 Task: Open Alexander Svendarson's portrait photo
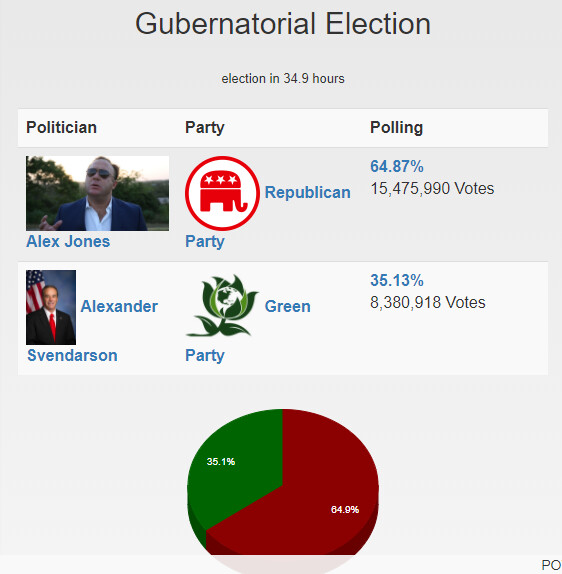51,308
